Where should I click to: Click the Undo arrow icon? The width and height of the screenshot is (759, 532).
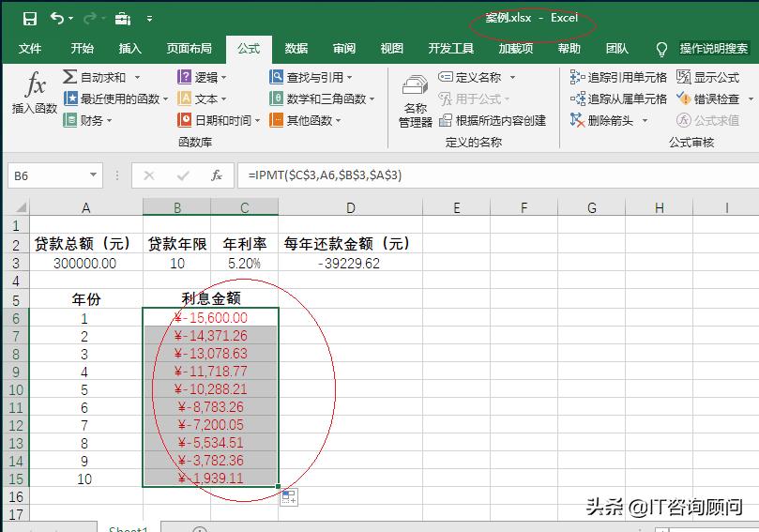[x=57, y=19]
